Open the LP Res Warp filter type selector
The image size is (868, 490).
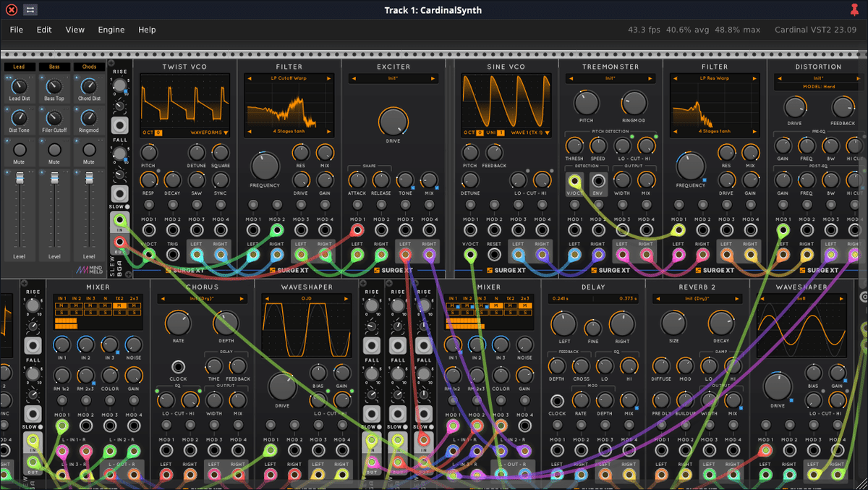click(714, 78)
